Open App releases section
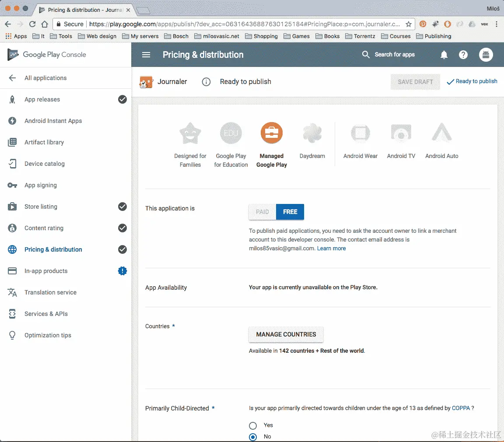This screenshot has width=504, height=442. [42, 99]
